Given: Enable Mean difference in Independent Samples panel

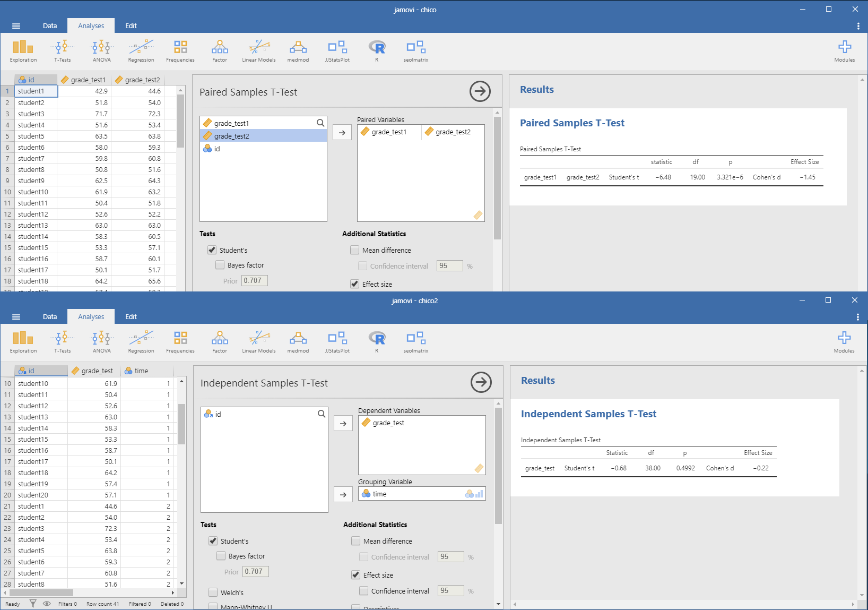Looking at the screenshot, I should pyautogui.click(x=356, y=541).
